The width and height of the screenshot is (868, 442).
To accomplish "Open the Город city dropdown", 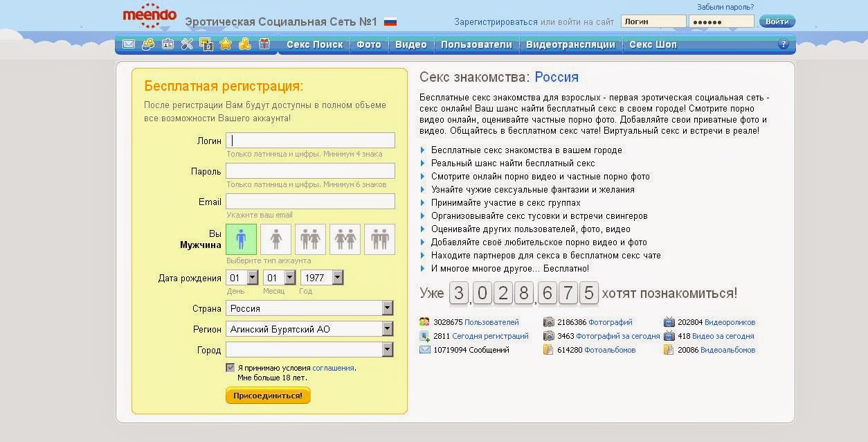I will click(x=310, y=350).
